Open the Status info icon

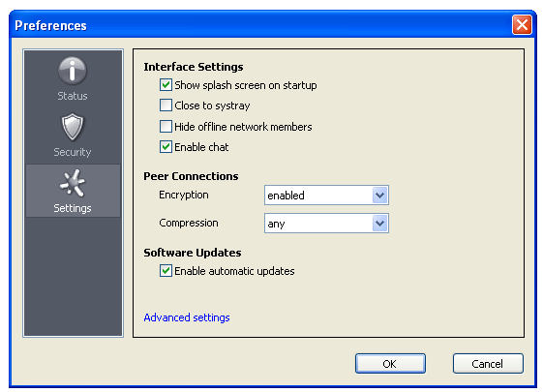72,71
